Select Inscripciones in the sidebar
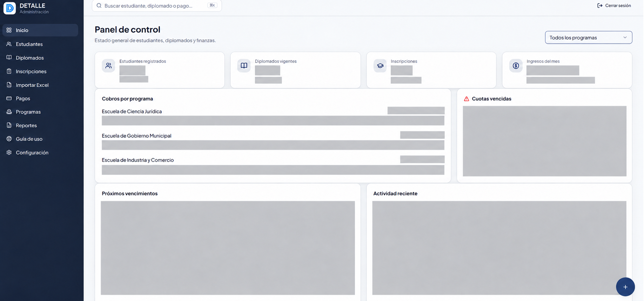Viewport: 644px width, 301px height. 40,71
